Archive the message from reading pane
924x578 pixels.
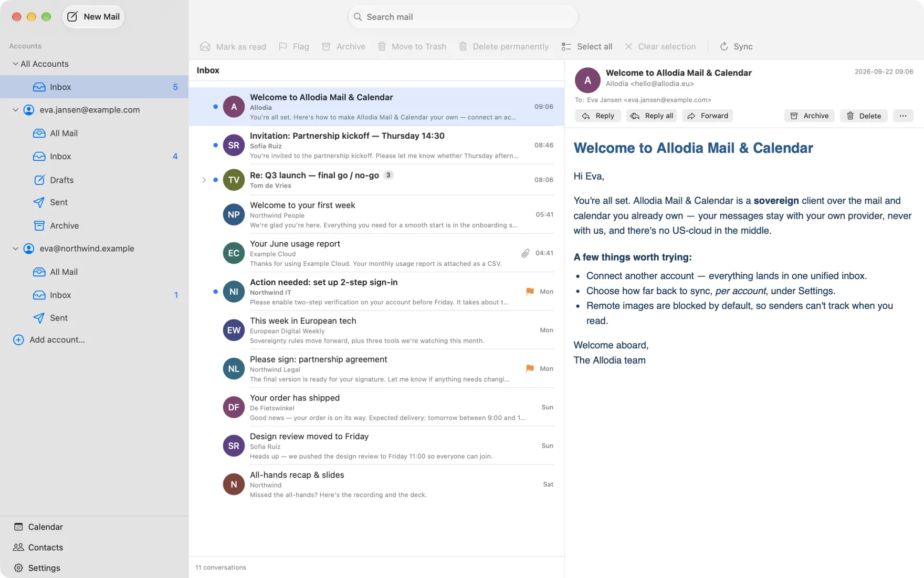810,116
